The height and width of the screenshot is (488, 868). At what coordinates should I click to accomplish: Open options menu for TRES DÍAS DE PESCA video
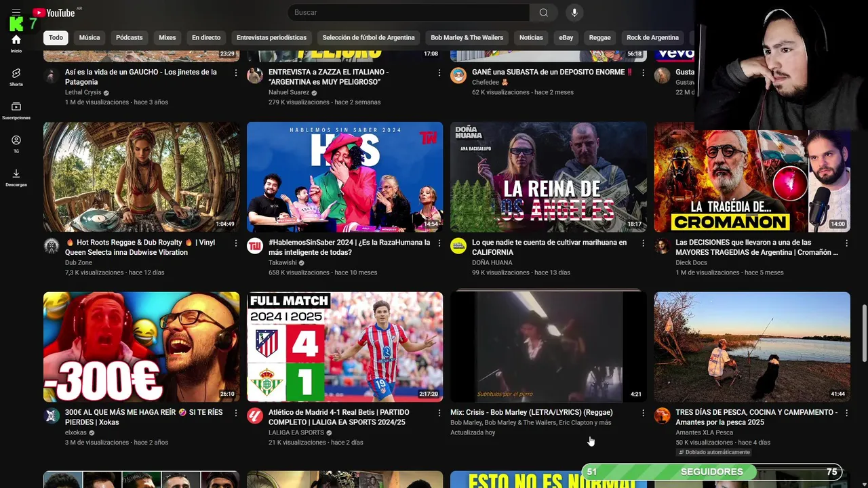click(x=846, y=413)
